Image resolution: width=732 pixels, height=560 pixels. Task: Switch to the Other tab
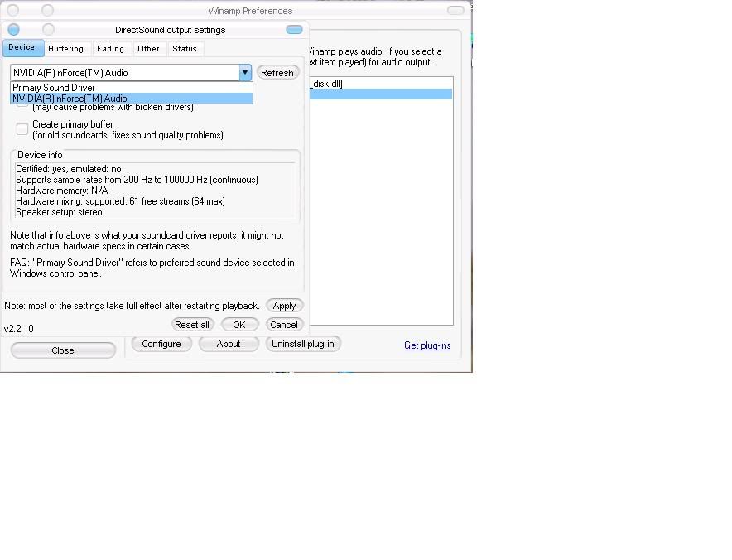[x=148, y=49]
